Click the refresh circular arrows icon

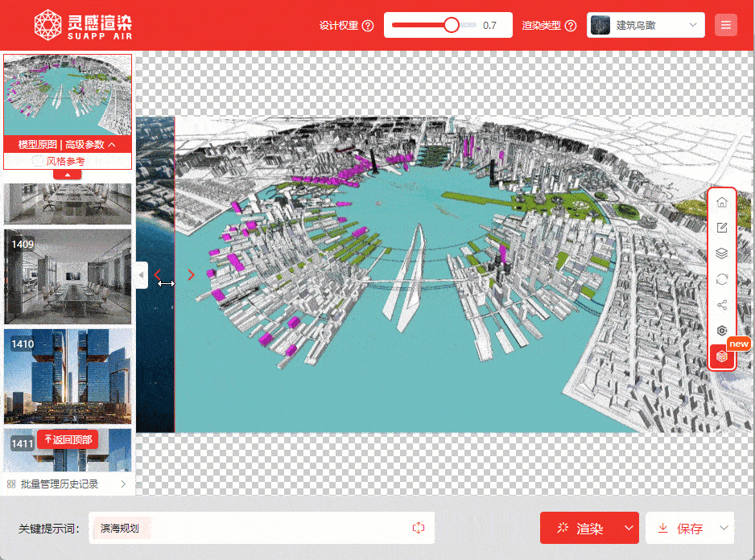[x=722, y=279]
